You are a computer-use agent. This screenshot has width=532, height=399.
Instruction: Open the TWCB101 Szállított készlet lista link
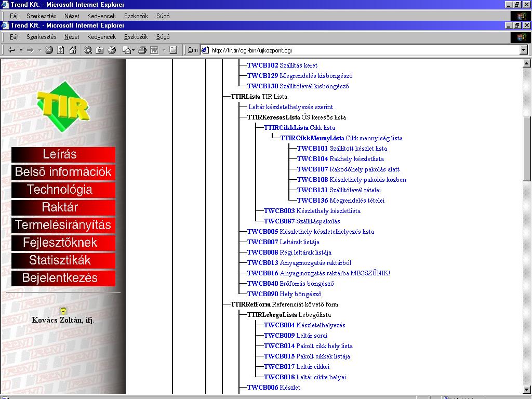[x=342, y=148]
